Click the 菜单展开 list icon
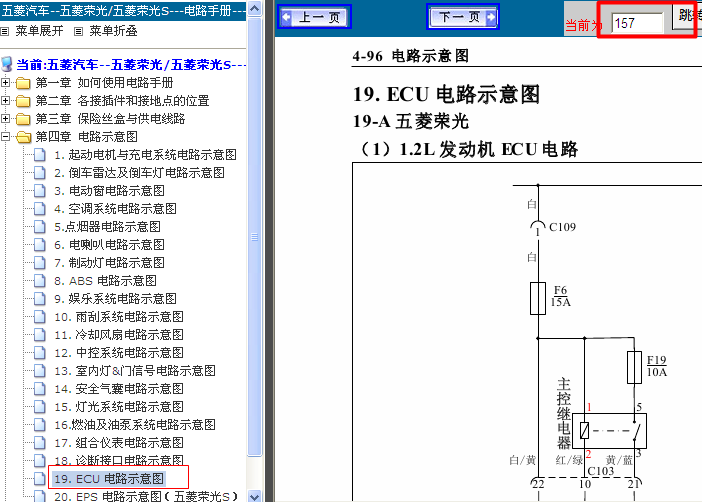Image resolution: width=702 pixels, height=502 pixels. point(4,31)
